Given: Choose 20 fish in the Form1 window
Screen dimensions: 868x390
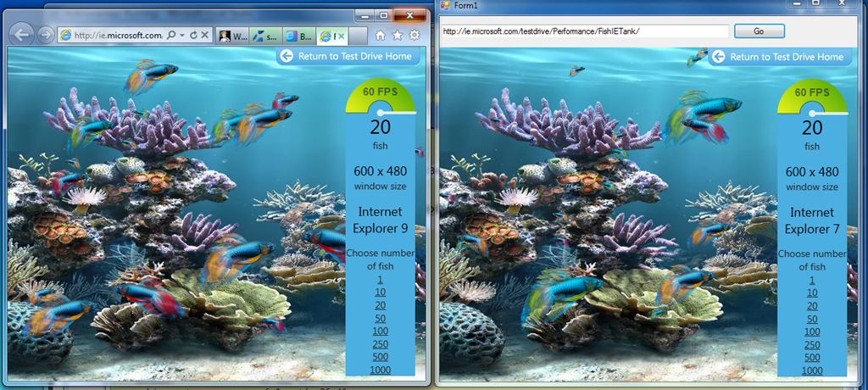Looking at the screenshot, I should click(x=812, y=306).
